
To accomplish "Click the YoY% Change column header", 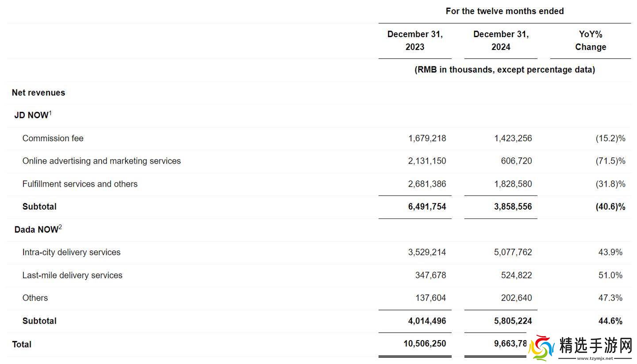I will click(591, 41).
